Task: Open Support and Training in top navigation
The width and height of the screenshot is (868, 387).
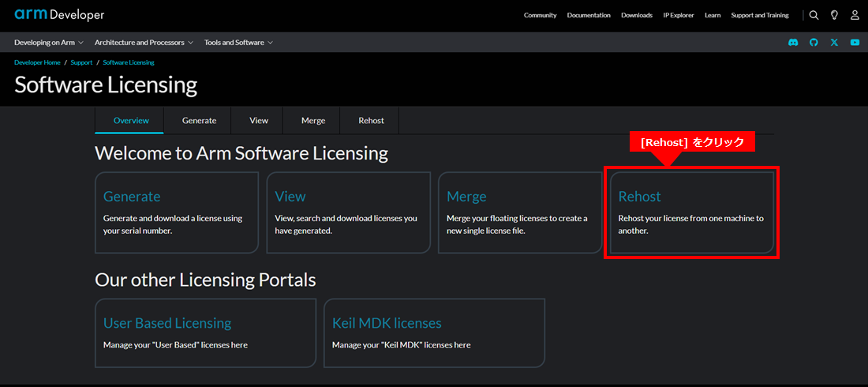Action: point(760,16)
